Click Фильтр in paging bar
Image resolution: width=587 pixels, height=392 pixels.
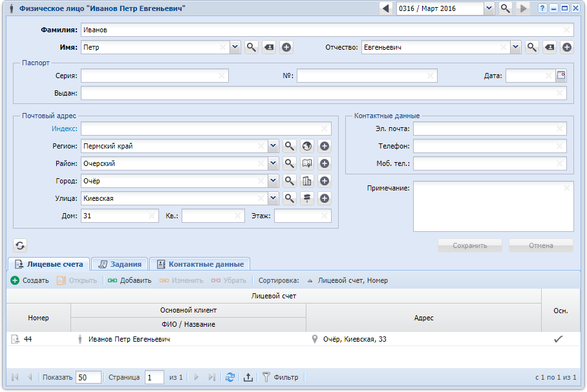click(x=281, y=377)
